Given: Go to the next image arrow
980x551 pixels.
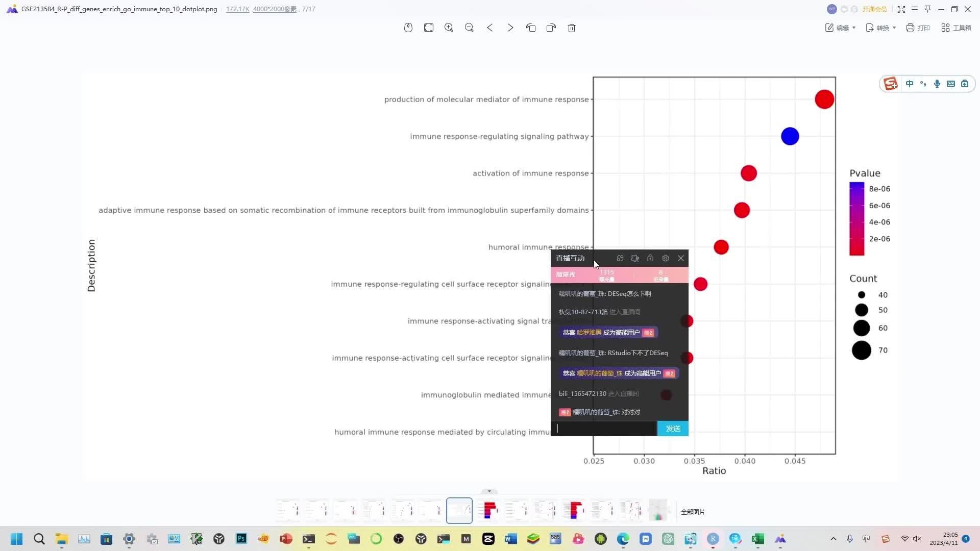Looking at the screenshot, I should pyautogui.click(x=510, y=28).
